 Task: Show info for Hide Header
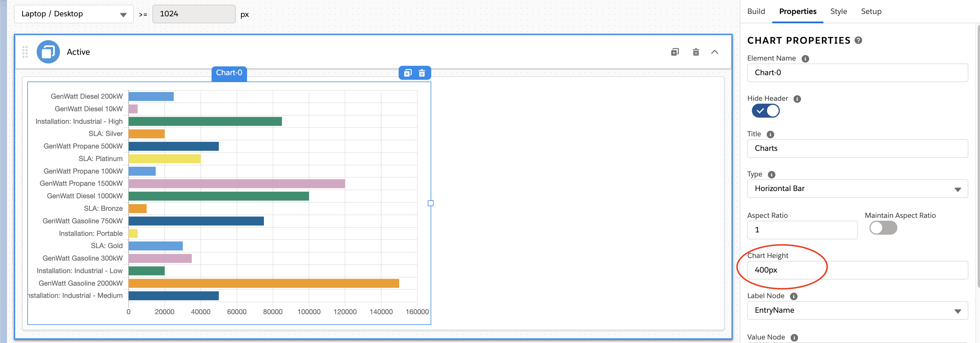pyautogui.click(x=797, y=99)
